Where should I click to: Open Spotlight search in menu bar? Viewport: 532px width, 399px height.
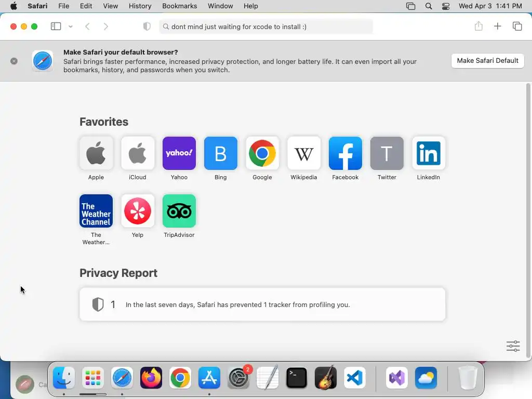pyautogui.click(x=429, y=6)
